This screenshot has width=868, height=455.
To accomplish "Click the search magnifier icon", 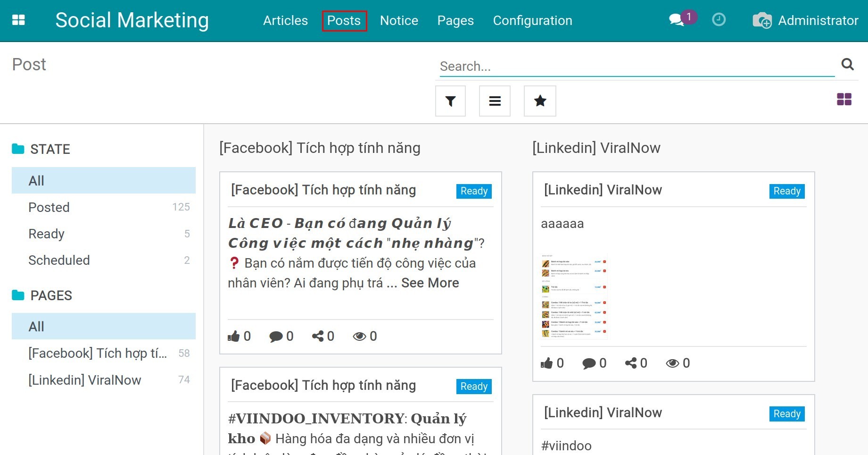I will tap(847, 65).
